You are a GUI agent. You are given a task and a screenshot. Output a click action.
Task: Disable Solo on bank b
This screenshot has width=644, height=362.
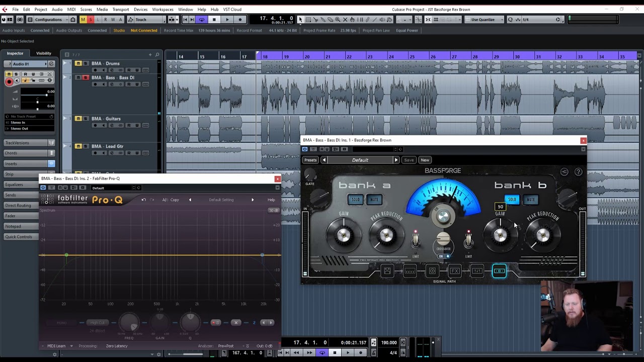tap(512, 200)
